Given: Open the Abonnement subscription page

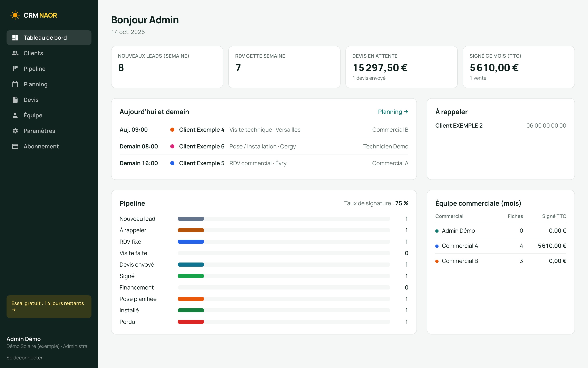Looking at the screenshot, I should (x=49, y=146).
